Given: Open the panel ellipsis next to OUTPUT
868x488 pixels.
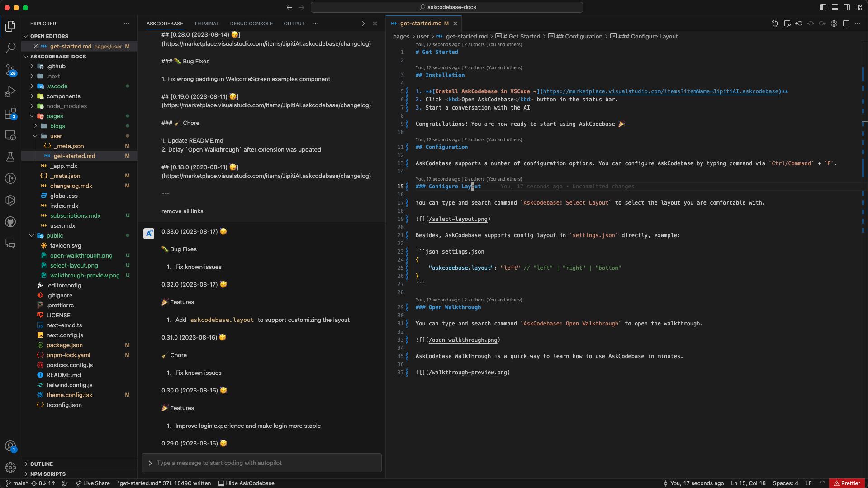Looking at the screenshot, I should pyautogui.click(x=316, y=24).
